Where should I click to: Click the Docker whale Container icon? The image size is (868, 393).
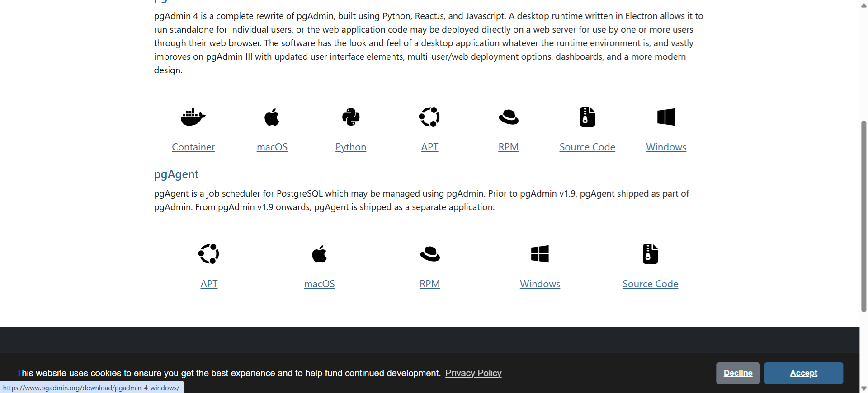[x=193, y=117]
